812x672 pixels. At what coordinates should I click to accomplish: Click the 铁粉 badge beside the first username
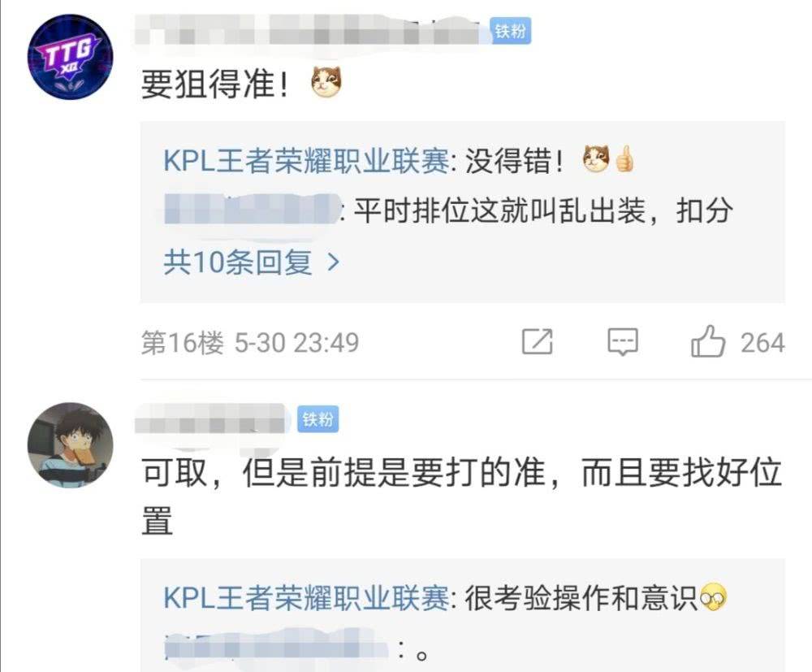coord(511,31)
